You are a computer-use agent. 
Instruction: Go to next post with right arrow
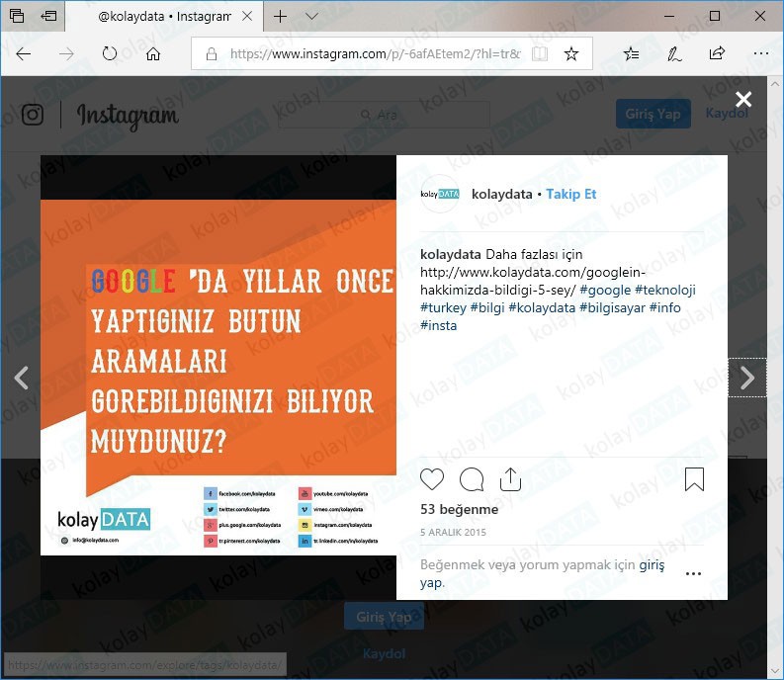(x=747, y=378)
